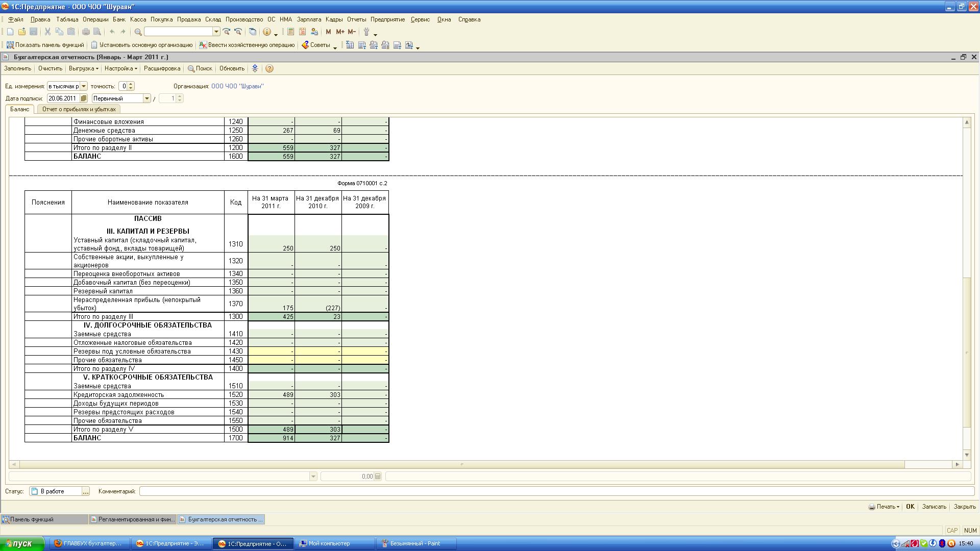Click the Find previous icon
Viewport: 980px width, 551px height.
click(238, 32)
